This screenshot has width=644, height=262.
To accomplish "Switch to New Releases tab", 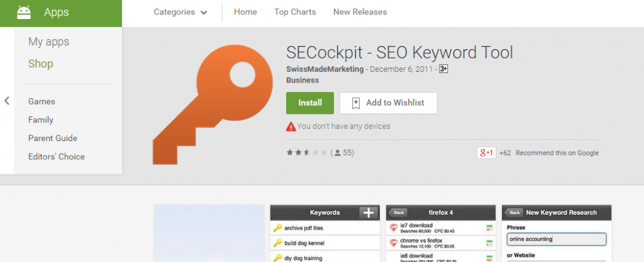I will point(360,13).
